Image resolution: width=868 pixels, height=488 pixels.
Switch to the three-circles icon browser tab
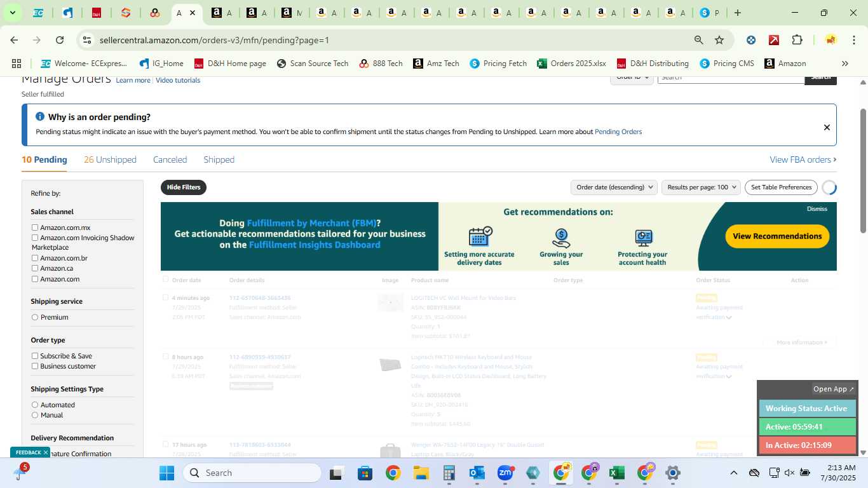pyautogui.click(x=155, y=13)
